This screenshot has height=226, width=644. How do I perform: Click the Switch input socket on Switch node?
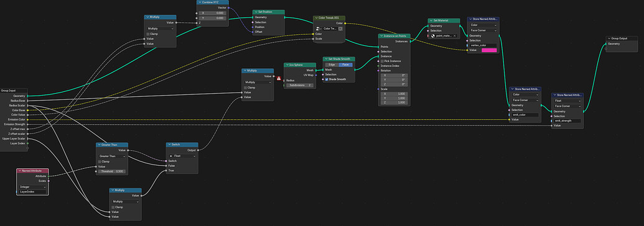tap(166, 161)
